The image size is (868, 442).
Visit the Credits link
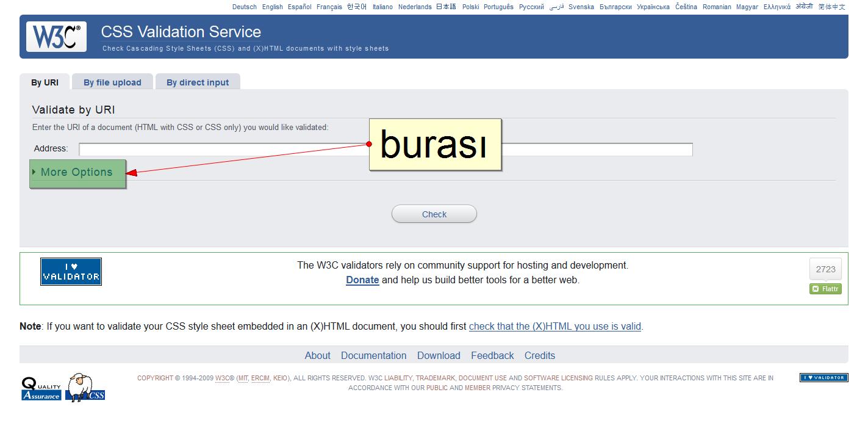pyautogui.click(x=540, y=356)
